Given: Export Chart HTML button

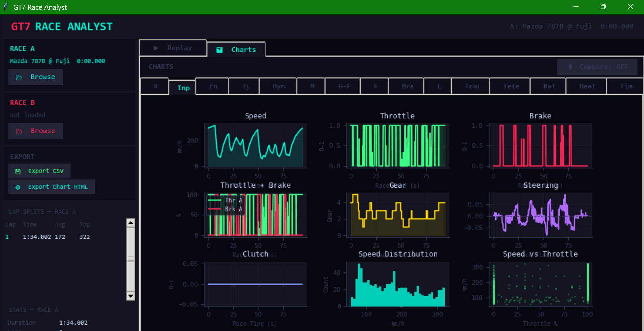Looking at the screenshot, I should tap(52, 187).
